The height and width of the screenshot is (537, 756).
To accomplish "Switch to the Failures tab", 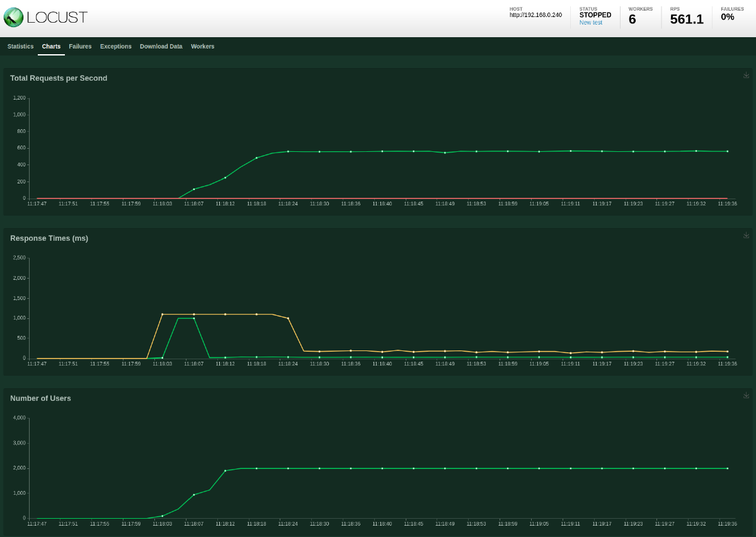I will (80, 47).
